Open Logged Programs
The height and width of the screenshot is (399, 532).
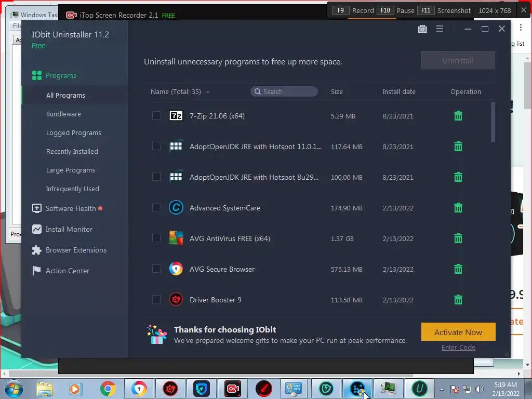tap(75, 132)
